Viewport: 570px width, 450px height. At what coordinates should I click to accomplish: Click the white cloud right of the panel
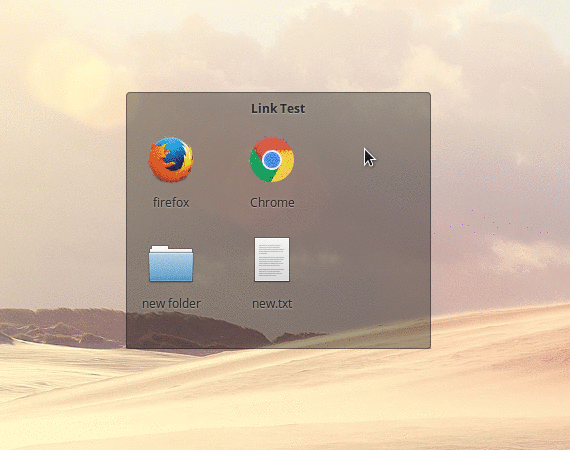[523, 254]
